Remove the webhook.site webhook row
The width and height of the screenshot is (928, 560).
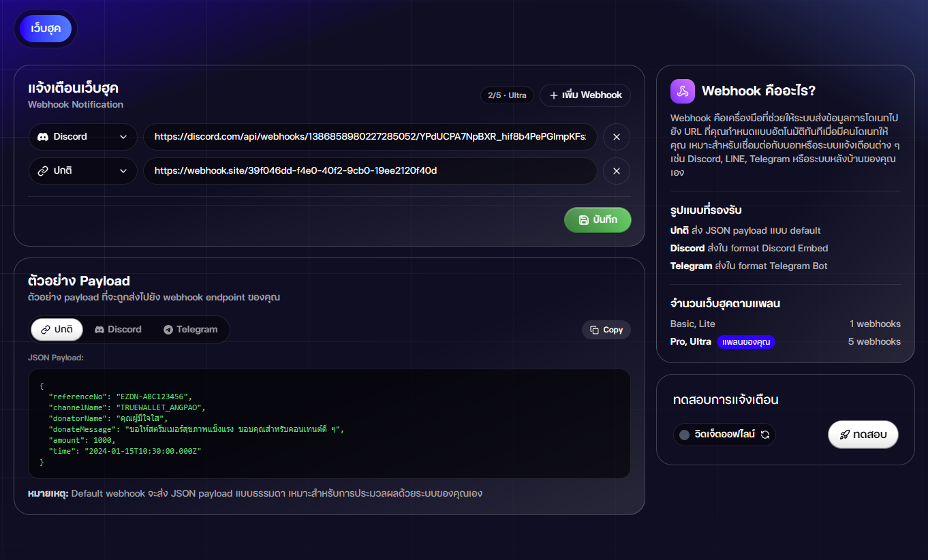[617, 171]
